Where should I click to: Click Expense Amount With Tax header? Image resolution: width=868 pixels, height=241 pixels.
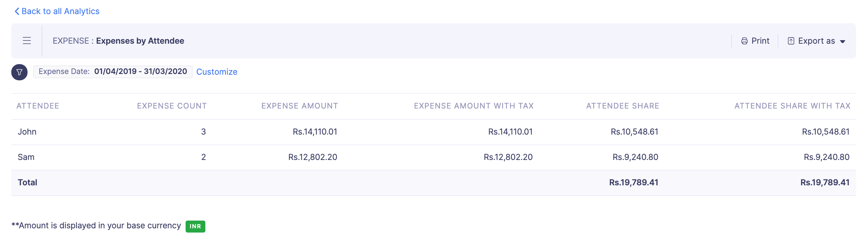(474, 106)
